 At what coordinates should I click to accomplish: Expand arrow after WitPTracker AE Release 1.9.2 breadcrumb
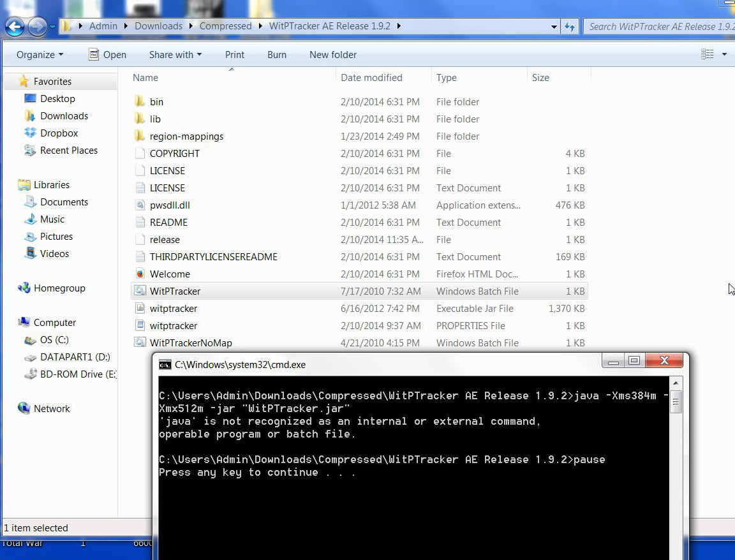(x=399, y=26)
